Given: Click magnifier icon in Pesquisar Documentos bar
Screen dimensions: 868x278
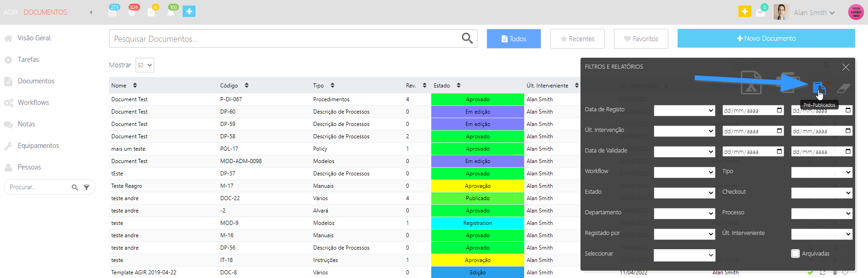Looking at the screenshot, I should [467, 38].
